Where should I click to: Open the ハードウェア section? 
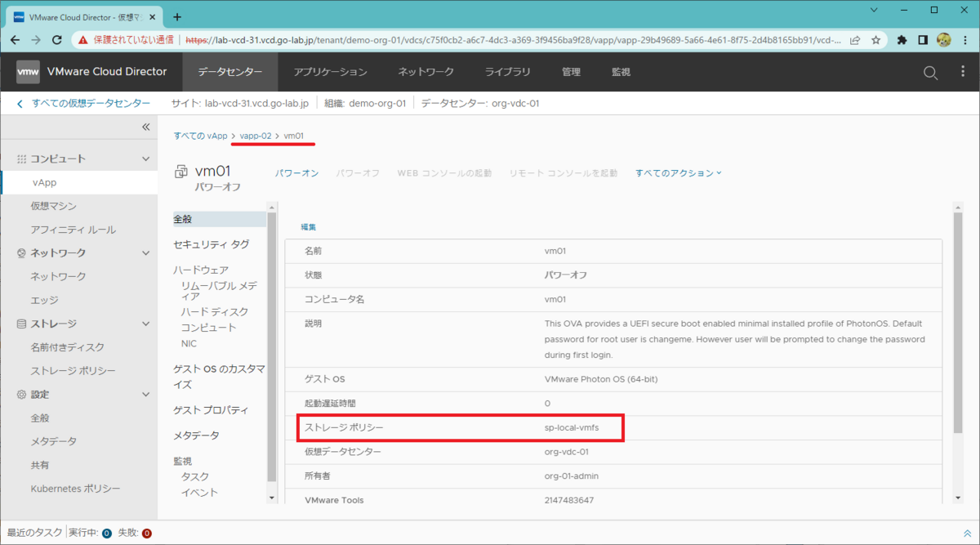tap(201, 270)
